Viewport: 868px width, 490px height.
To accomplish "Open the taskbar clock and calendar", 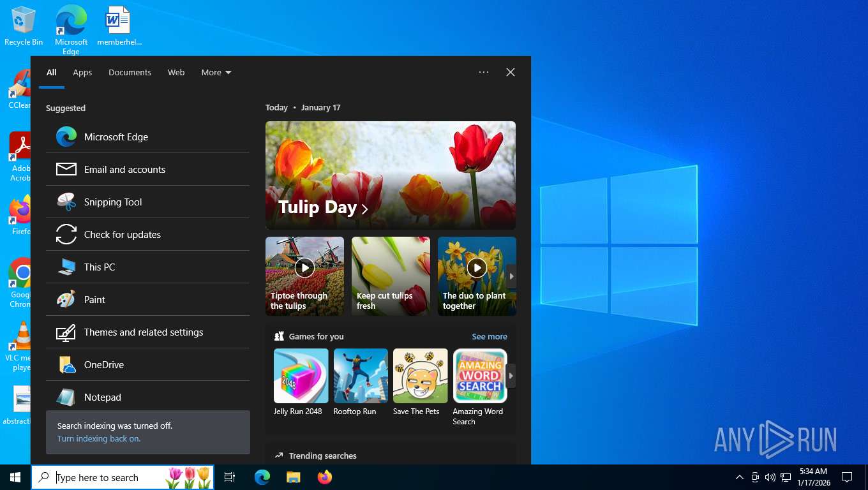I will [813, 477].
